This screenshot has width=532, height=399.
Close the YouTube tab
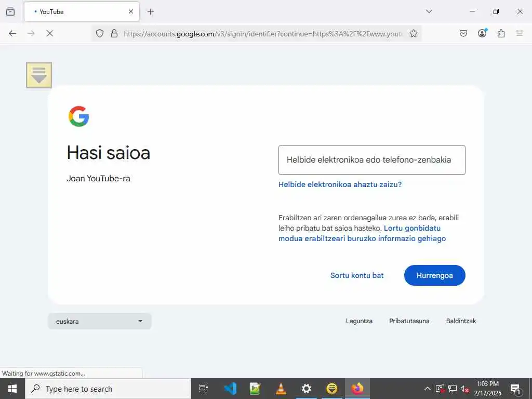coord(130,11)
